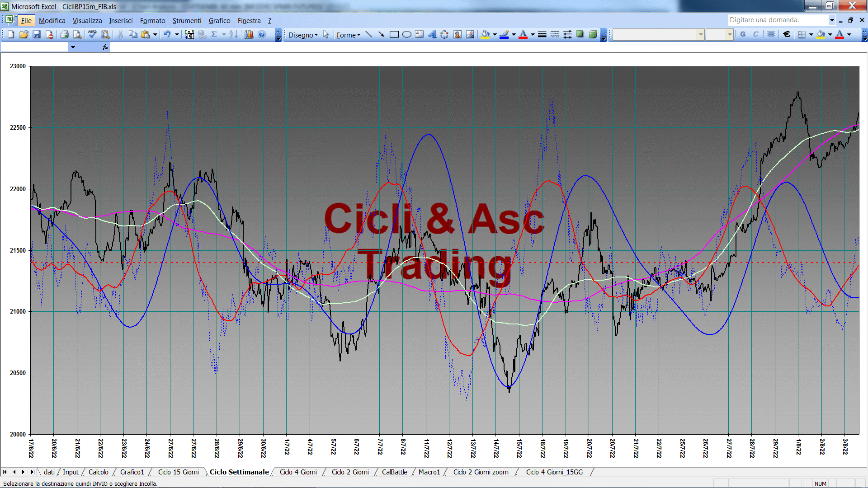Save the workbook with the floppy icon
This screenshot has height=488, width=868.
37,34
